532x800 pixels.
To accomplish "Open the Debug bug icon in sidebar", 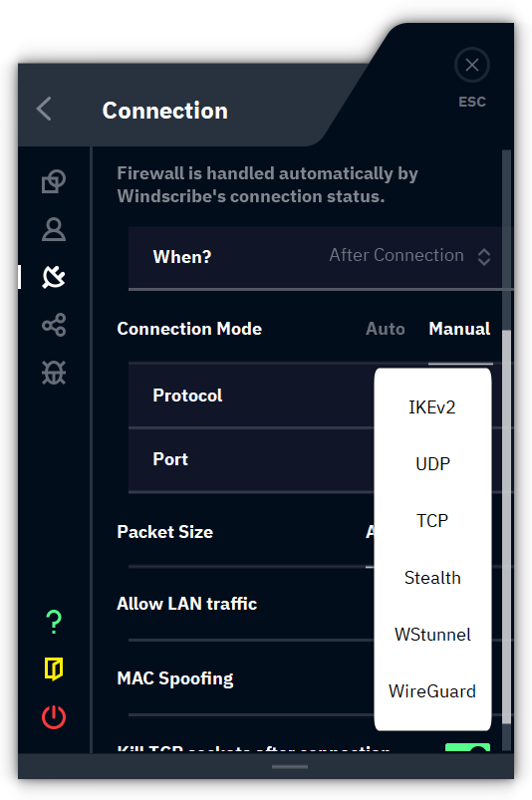I will tap(54, 373).
